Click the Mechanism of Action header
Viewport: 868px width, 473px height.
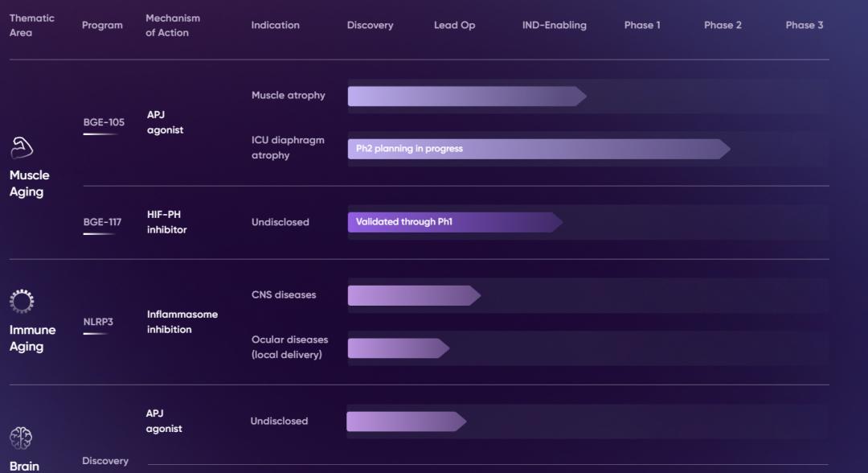tap(173, 25)
